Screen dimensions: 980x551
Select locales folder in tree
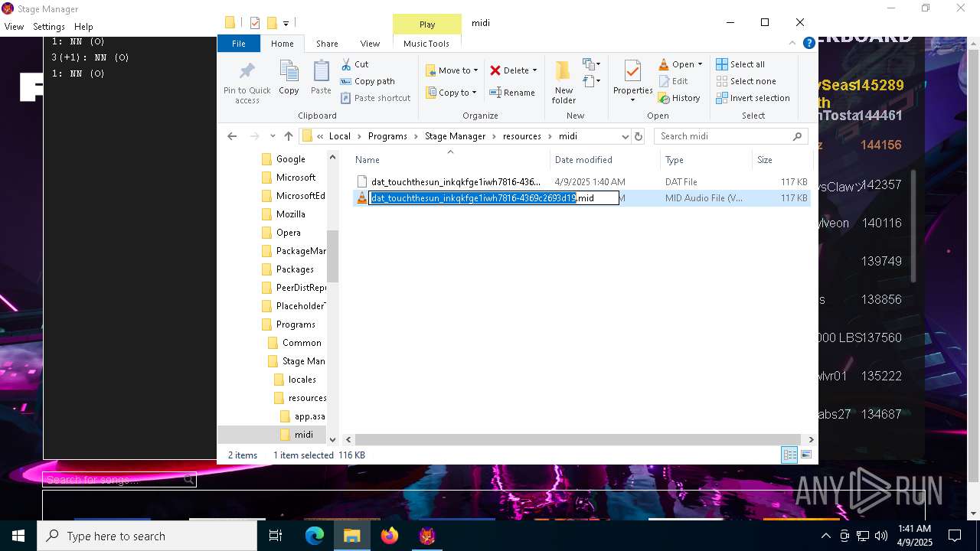tap(302, 380)
